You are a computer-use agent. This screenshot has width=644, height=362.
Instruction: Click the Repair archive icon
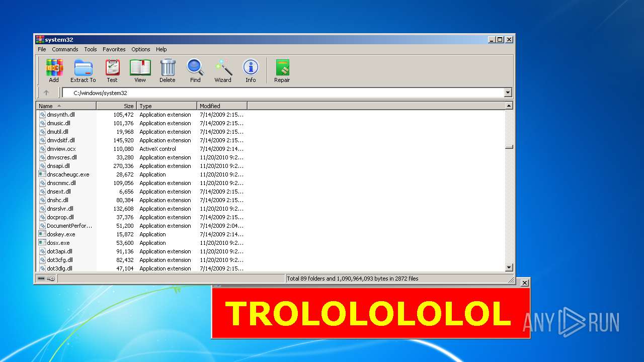click(282, 67)
